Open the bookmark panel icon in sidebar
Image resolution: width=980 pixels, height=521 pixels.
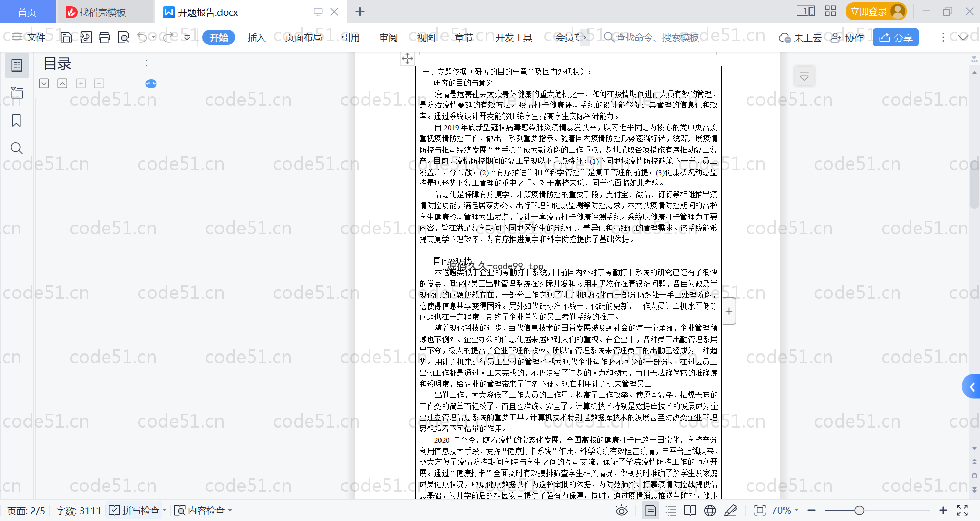coord(17,121)
